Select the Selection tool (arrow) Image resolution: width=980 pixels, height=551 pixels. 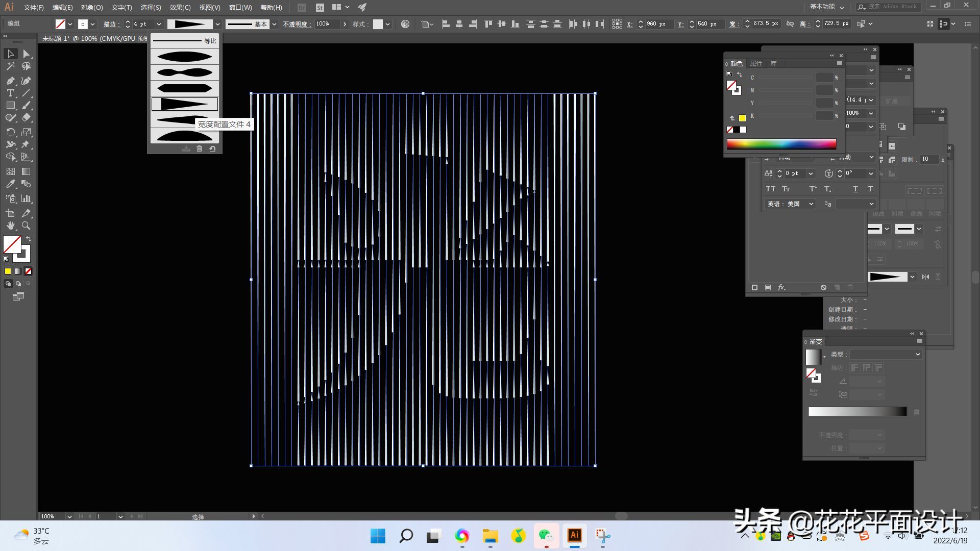(9, 53)
